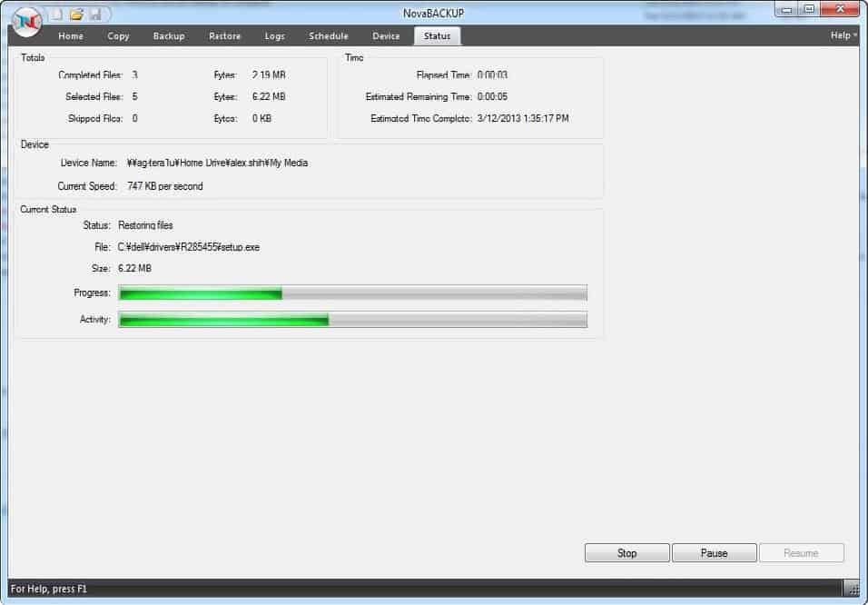Image resolution: width=868 pixels, height=605 pixels.
Task: Close the NovaBACKUP window
Action: click(x=840, y=9)
